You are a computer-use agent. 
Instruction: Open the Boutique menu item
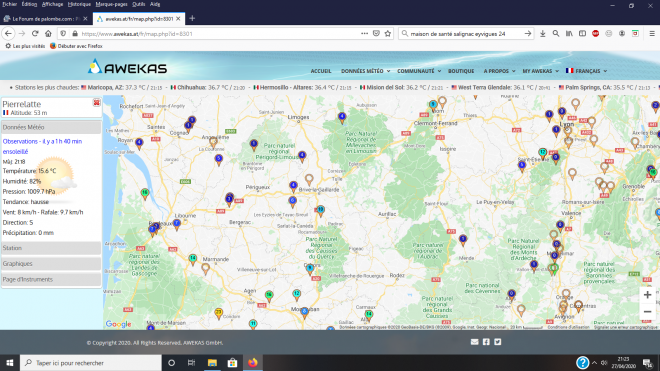[461, 71]
